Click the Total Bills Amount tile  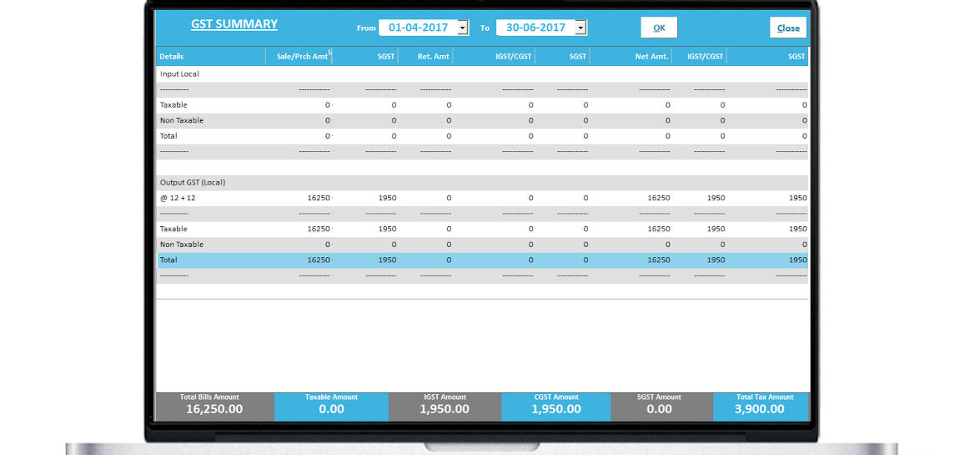pos(214,407)
